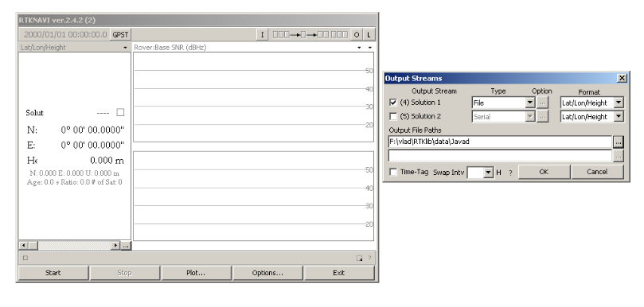Open Lat/Lon/Height solution type dropdown
Screen dimensions: 644x307
pyautogui.click(x=125, y=48)
